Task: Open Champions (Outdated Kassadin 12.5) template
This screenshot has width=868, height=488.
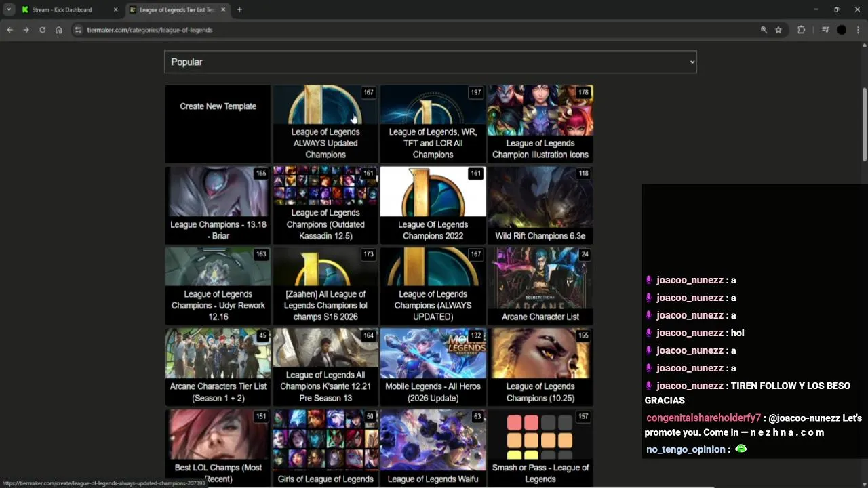Action: [325, 205]
